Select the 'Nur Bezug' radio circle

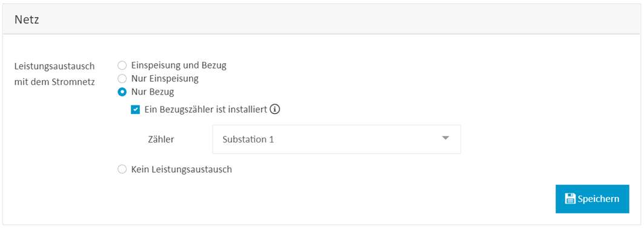pyautogui.click(x=122, y=92)
